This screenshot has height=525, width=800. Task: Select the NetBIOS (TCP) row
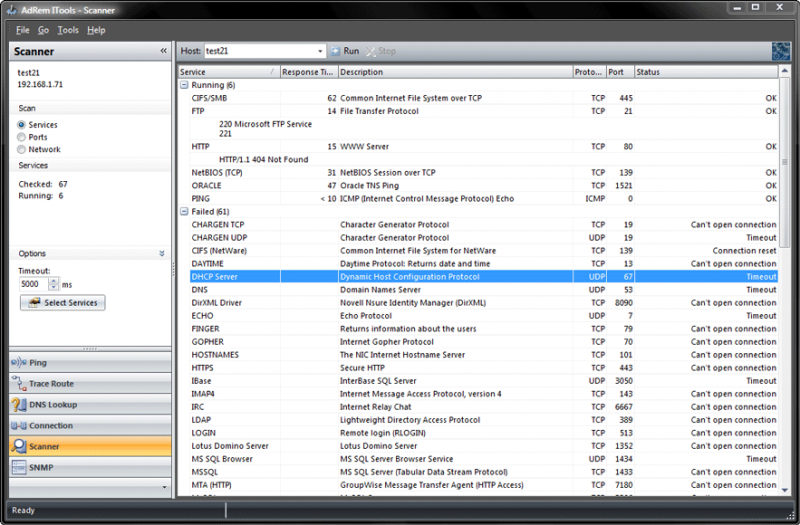[x=484, y=172]
